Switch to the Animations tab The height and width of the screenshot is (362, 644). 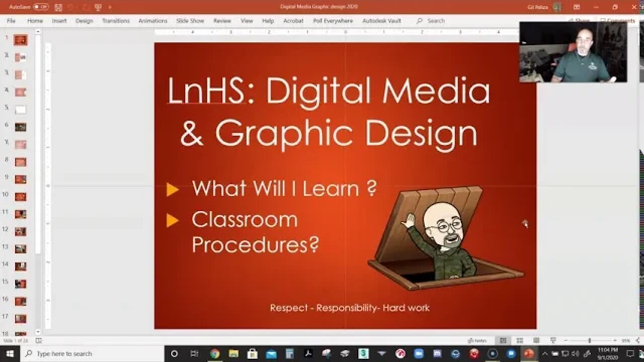coord(152,21)
